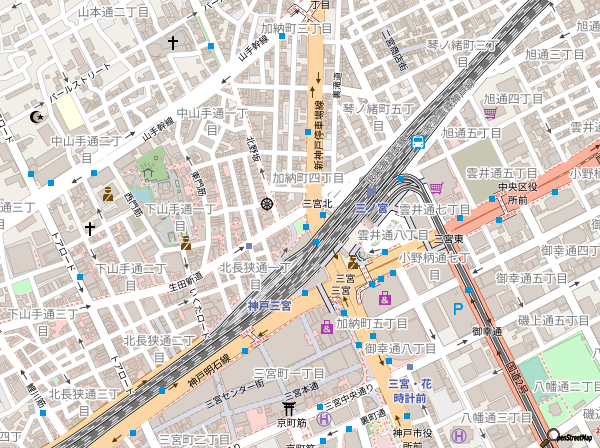Click the department store icon left of 加納町五丁目
The image size is (600, 448).
click(326, 326)
